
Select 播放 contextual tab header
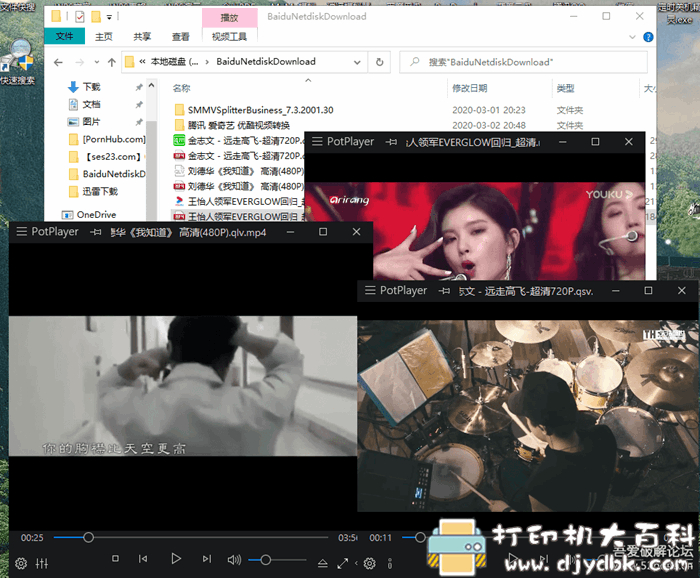click(x=229, y=18)
